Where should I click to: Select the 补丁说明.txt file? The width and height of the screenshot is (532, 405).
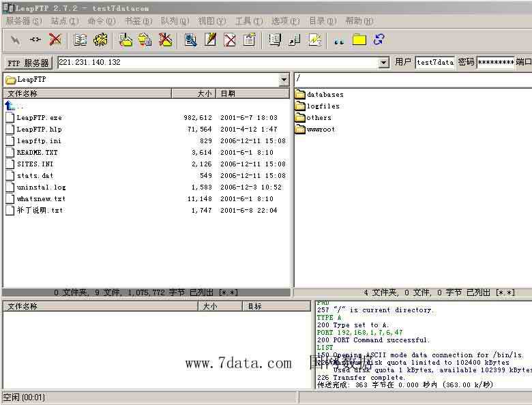(x=40, y=210)
